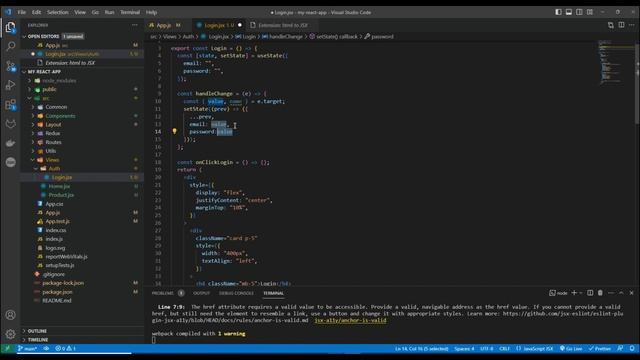The image size is (640, 360).
Task: Switch to the Output panel tab
Action: tap(201, 293)
